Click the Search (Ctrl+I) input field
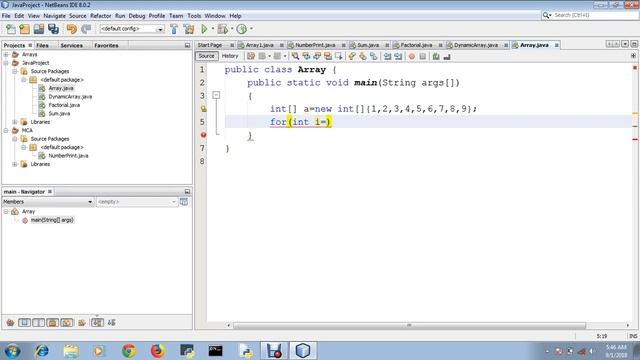Image resolution: width=640 pixels, height=360 pixels. point(594,15)
